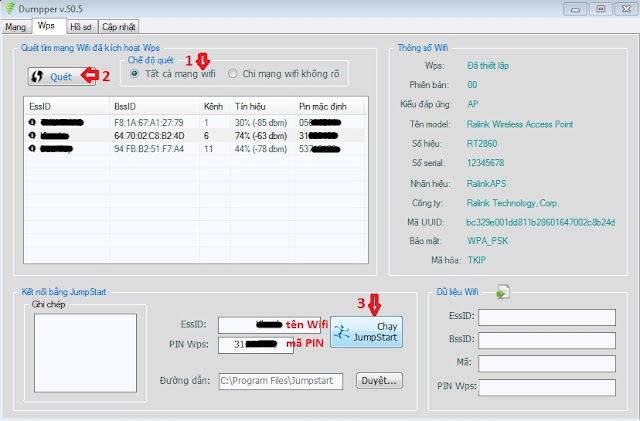
Task: Click the running man JumpStart icon
Action: point(342,332)
